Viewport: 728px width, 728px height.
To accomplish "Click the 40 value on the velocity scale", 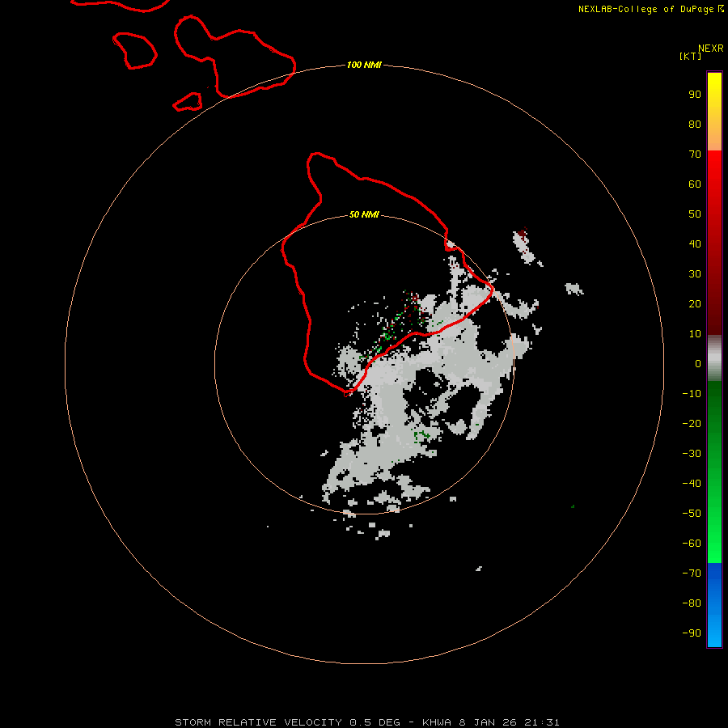I will (695, 244).
